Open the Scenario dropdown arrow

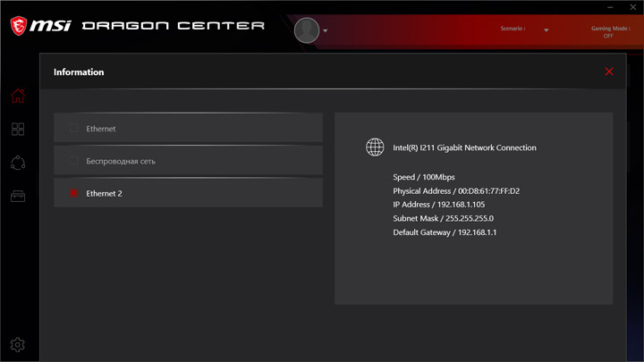click(547, 30)
